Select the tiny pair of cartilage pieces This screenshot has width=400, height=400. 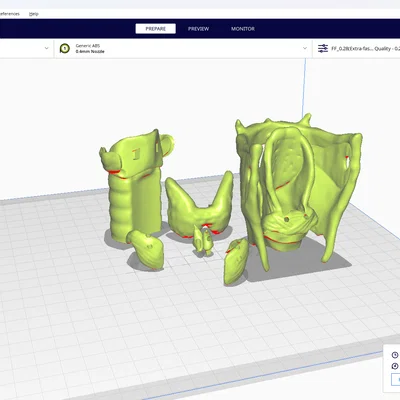(204, 240)
